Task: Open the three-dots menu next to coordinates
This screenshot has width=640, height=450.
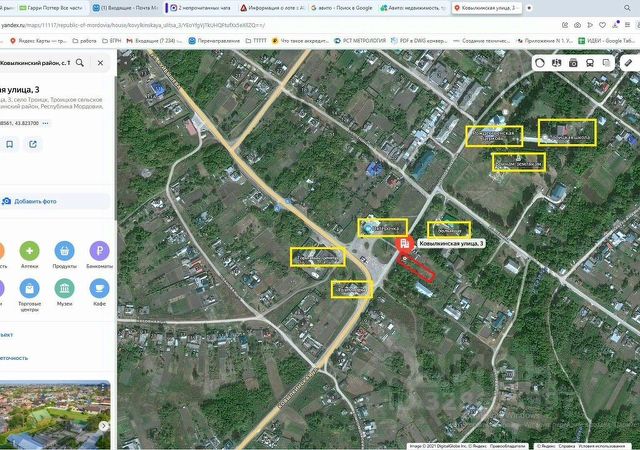Action: tap(45, 123)
